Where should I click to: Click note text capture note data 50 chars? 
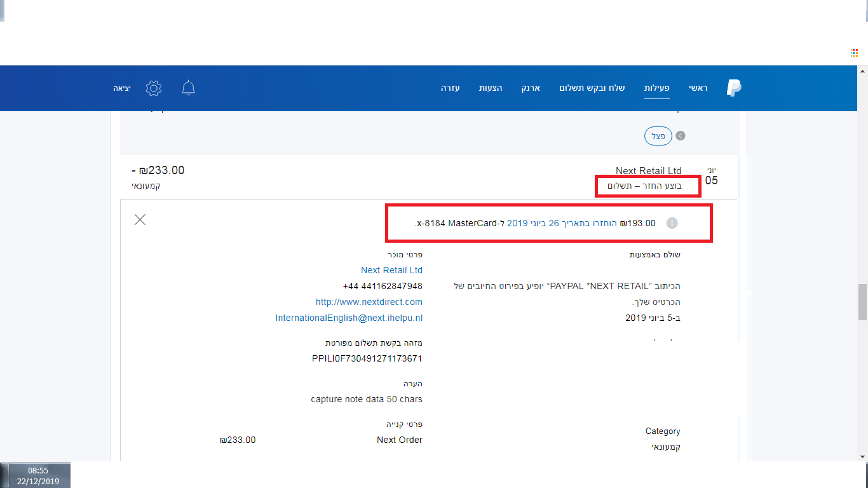coord(367,399)
